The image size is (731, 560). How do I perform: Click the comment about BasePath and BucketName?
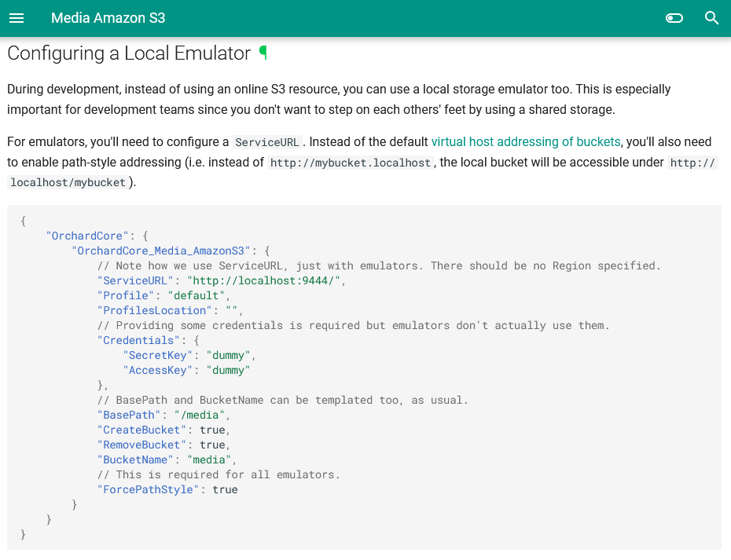282,400
